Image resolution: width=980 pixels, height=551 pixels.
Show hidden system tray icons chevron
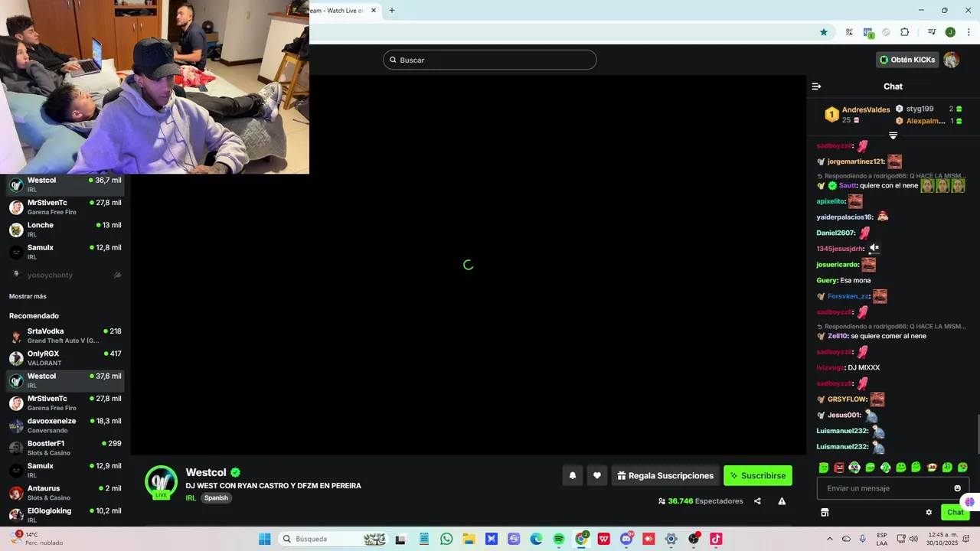click(x=829, y=539)
